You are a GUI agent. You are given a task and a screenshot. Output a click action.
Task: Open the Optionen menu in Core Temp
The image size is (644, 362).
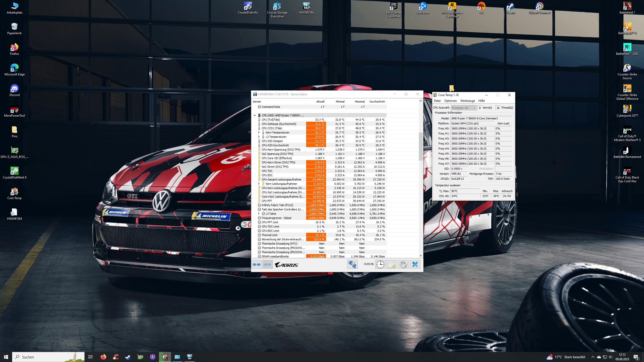click(450, 101)
